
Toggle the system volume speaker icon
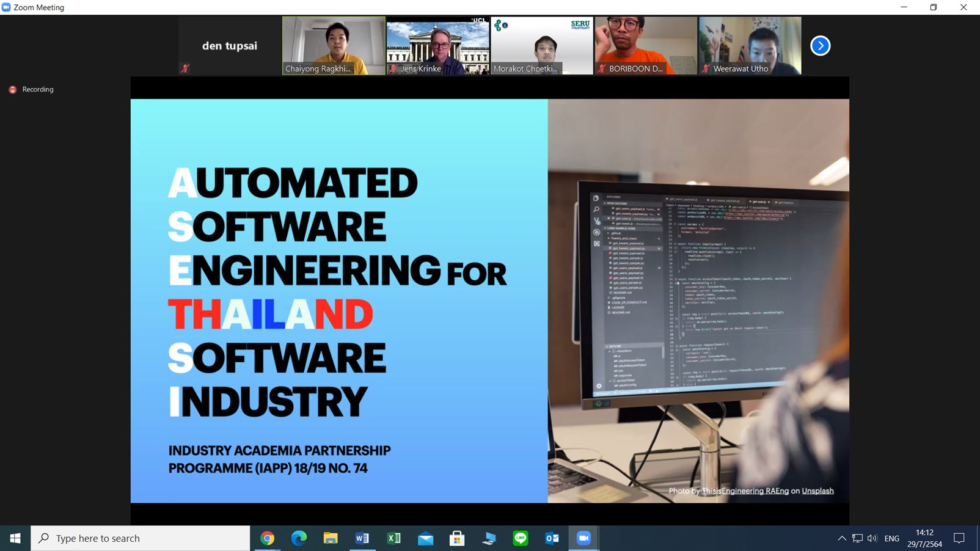click(872, 538)
